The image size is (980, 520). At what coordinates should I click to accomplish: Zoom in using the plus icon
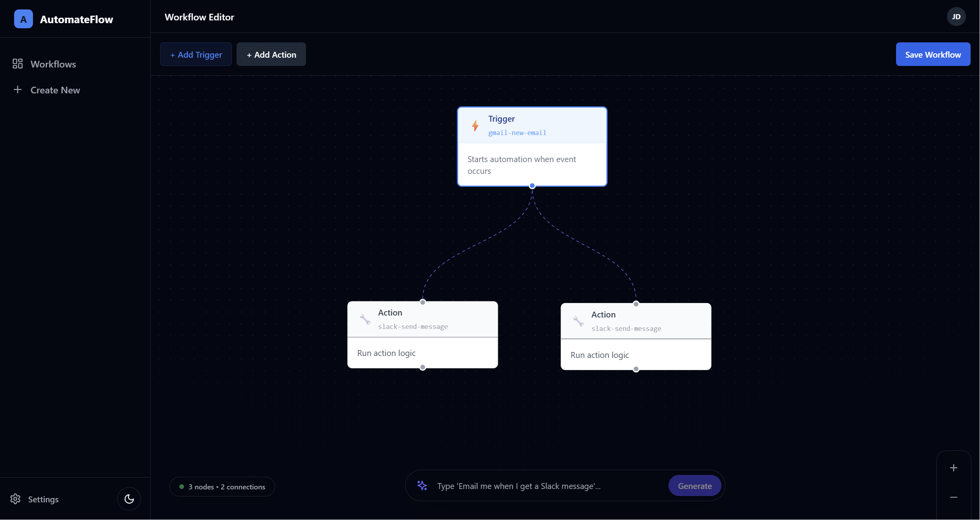(x=954, y=467)
